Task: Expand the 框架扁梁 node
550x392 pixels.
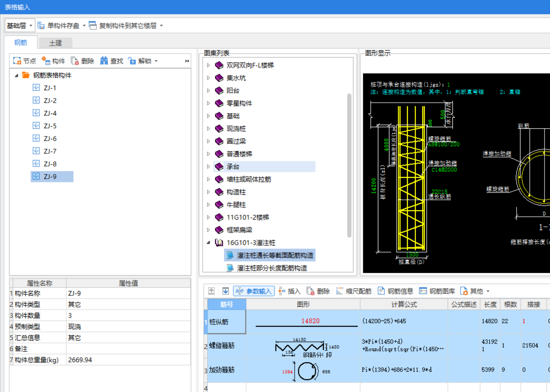Action: tap(208, 230)
